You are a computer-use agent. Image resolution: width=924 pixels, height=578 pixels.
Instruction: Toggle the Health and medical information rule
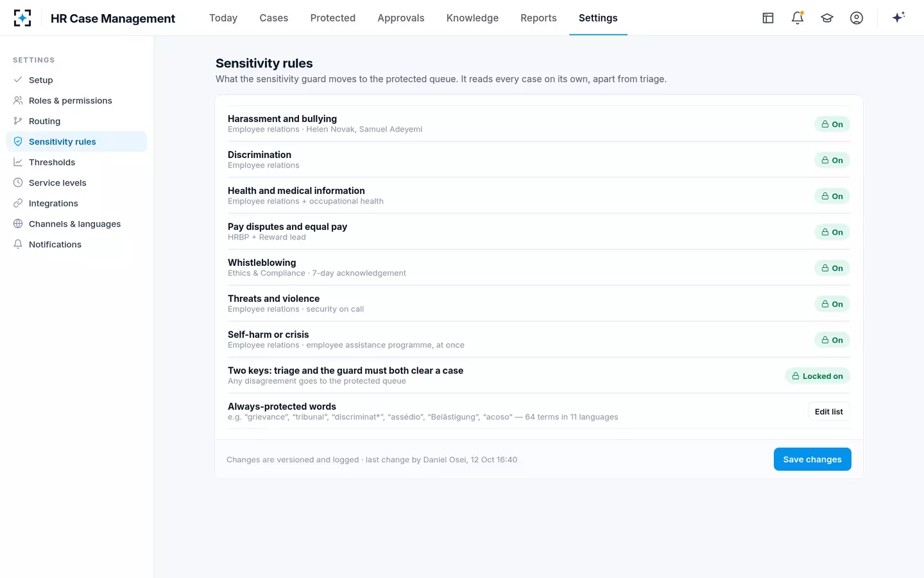(832, 196)
